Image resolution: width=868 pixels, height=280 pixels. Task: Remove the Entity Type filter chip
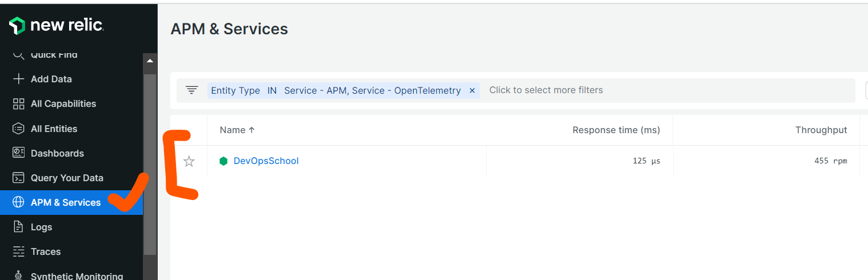coord(472,90)
